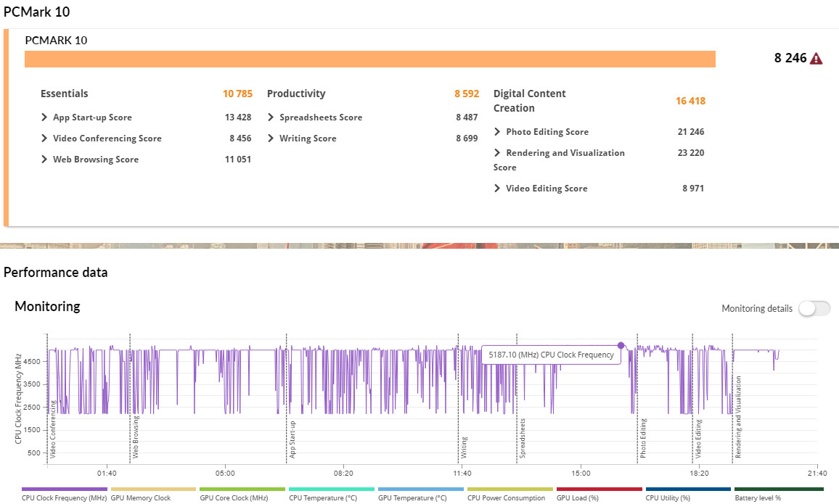Toggle the Monitoring details switch
839x504 pixels.
814,309
